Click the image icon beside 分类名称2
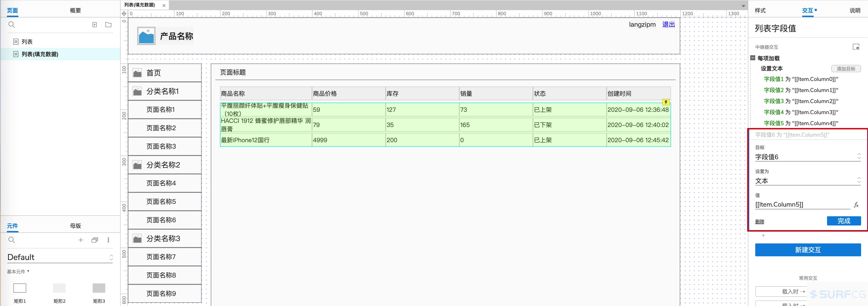Viewport: 868px width, 306px height. pos(137,165)
